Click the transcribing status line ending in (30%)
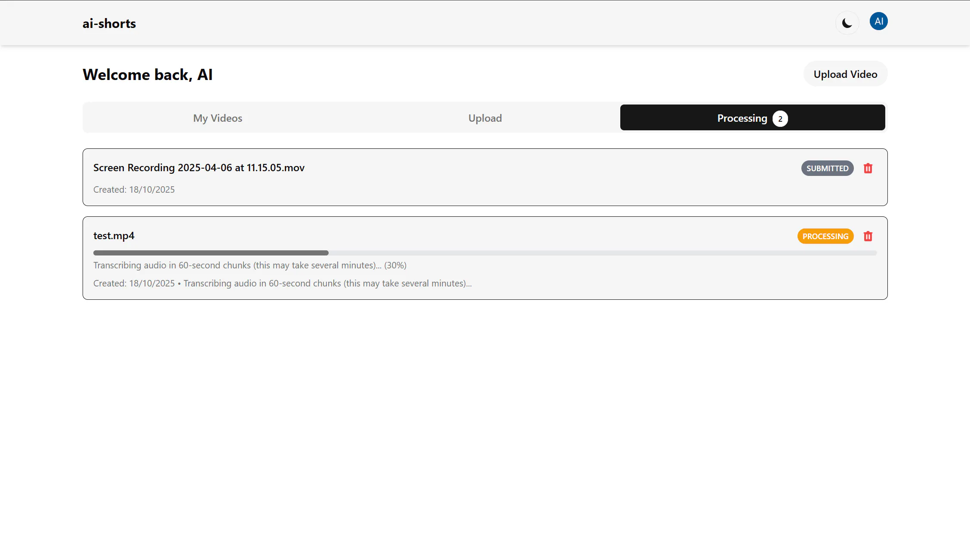This screenshot has width=970, height=560. coord(250,265)
